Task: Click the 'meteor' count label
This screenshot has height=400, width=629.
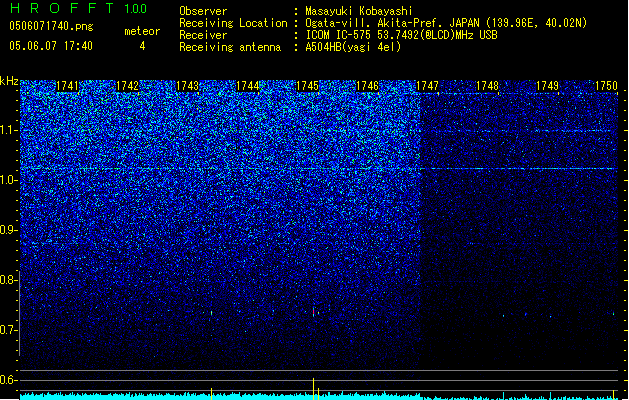Action: click(142, 31)
